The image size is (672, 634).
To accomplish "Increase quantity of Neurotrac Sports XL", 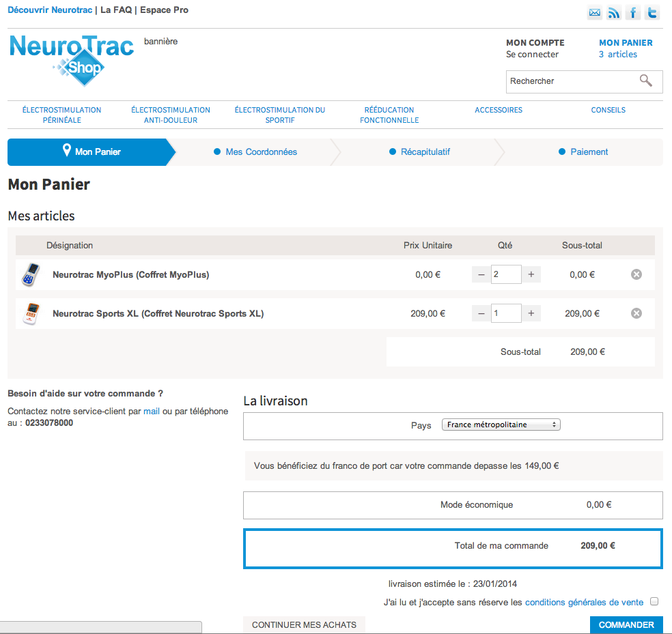I will tap(531, 313).
